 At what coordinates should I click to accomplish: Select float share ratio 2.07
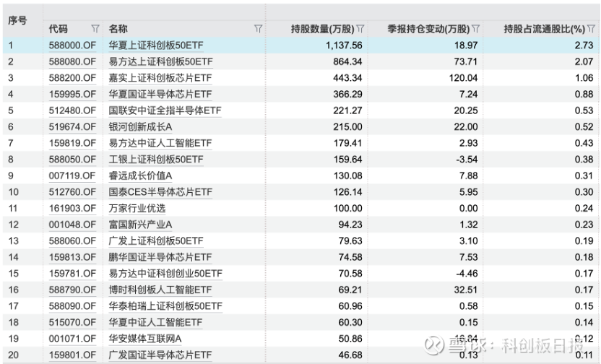584,61
